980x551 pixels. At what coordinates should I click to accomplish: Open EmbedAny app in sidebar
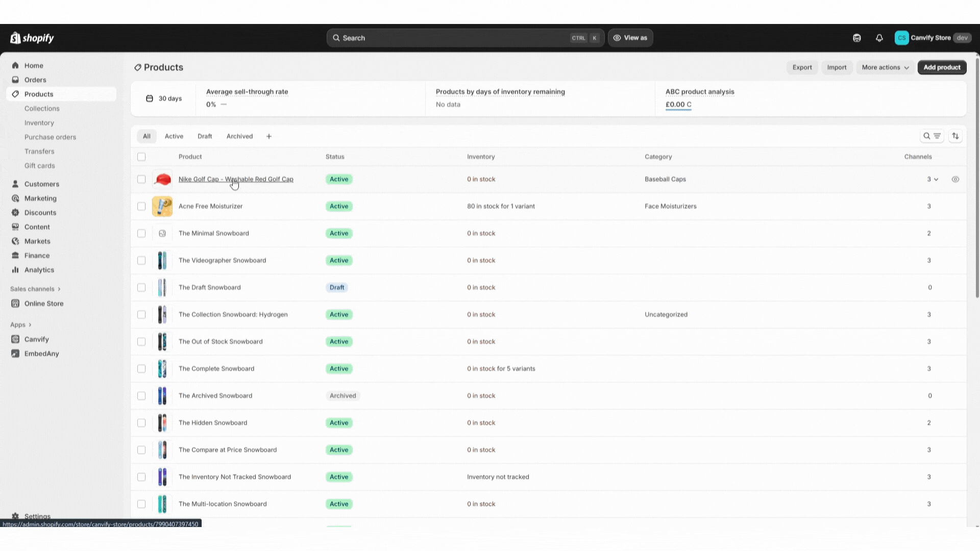click(x=41, y=354)
